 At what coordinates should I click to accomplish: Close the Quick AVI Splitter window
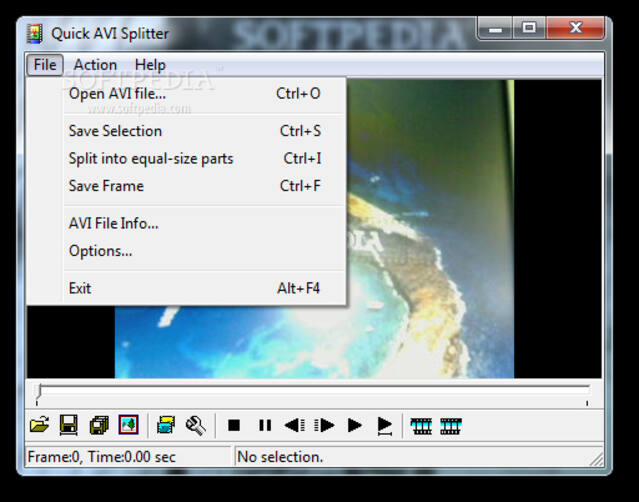(575, 29)
